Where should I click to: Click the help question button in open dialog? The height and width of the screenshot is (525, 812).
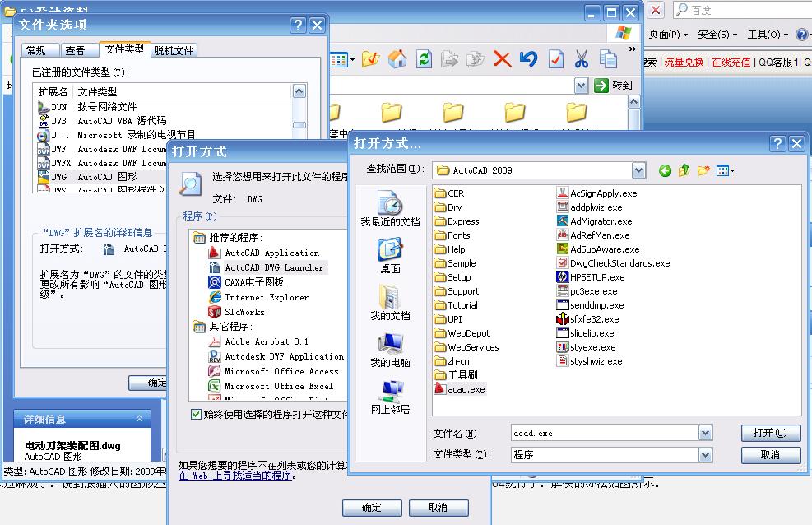777,143
